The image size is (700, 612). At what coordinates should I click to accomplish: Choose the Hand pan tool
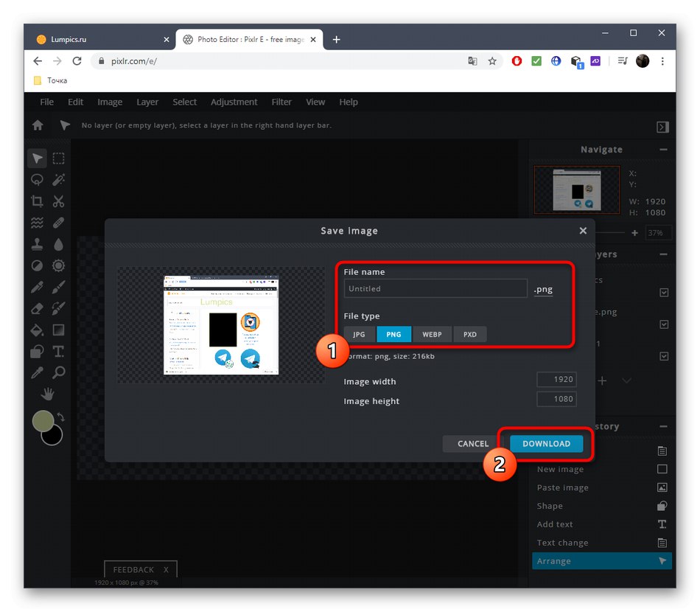click(x=47, y=394)
